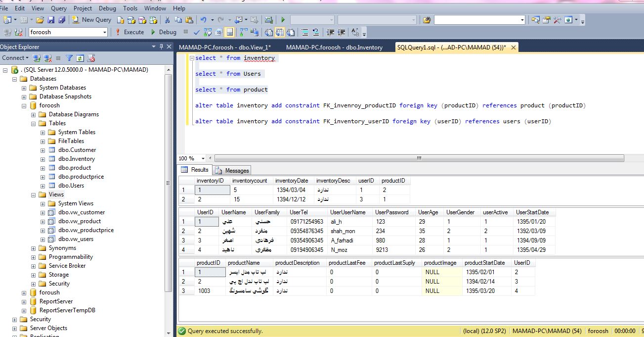Screen dimensions: 644x337
Task: Open the Object Explorer filter
Action: click(69, 58)
